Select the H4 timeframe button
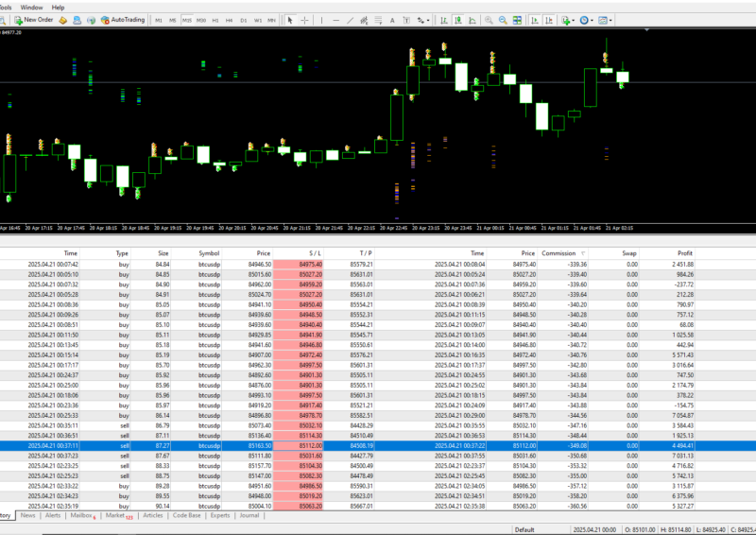This screenshot has width=756, height=535. (230, 19)
